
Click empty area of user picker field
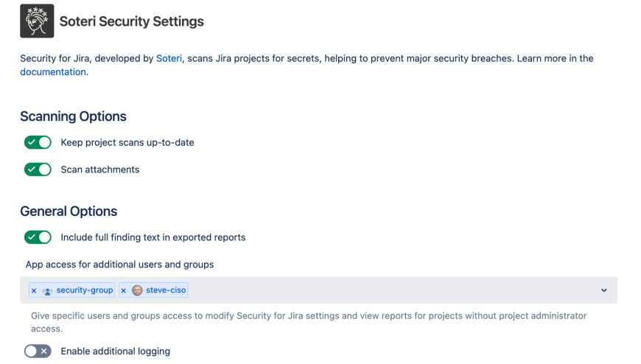pyautogui.click(x=390, y=290)
